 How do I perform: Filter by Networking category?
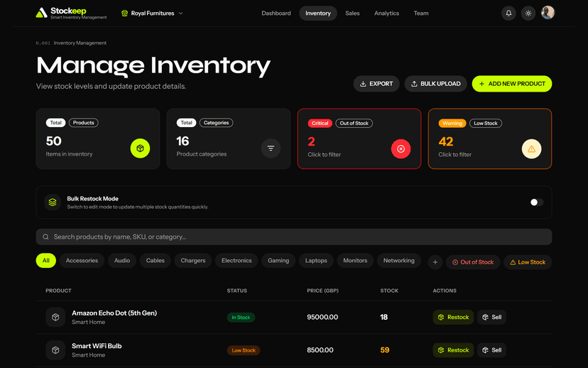[x=398, y=260]
